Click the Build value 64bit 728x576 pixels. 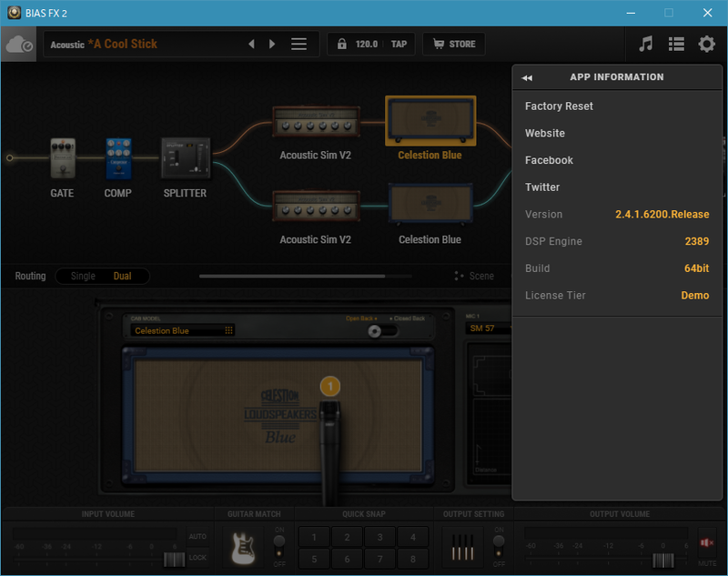(696, 268)
